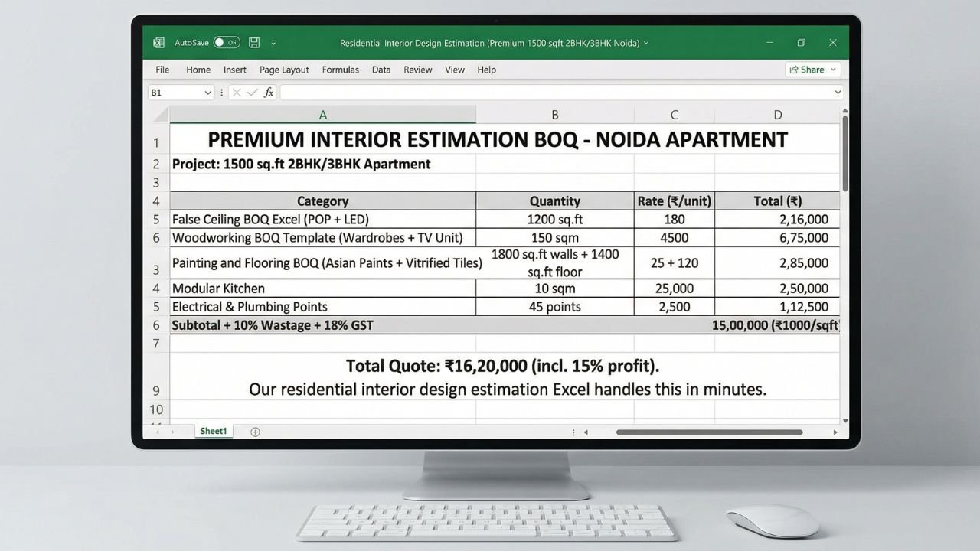Select cell showing 6,75,000 total
Viewport: 980px width, 551px height.
pyautogui.click(x=777, y=238)
